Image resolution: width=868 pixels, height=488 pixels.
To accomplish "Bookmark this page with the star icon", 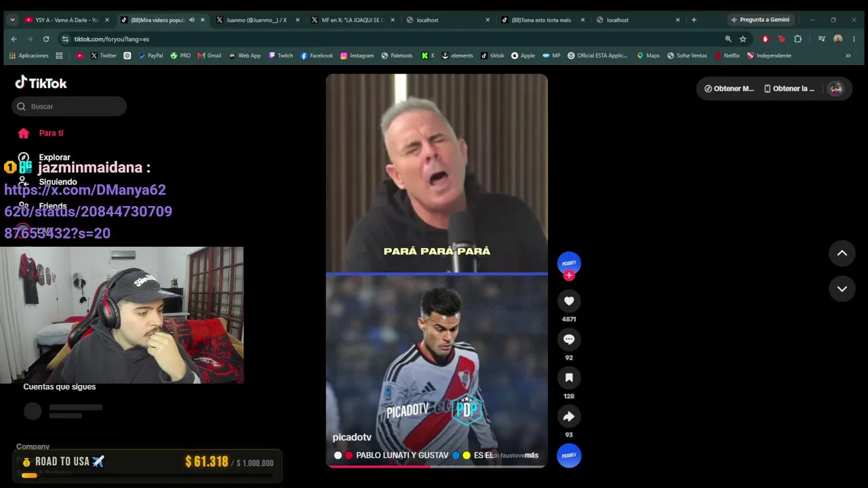I will pos(743,39).
